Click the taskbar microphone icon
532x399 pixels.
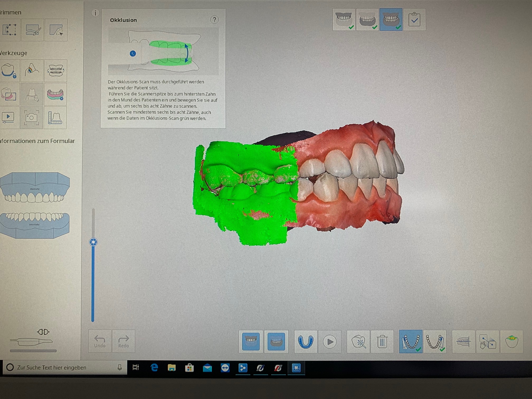[120, 367]
